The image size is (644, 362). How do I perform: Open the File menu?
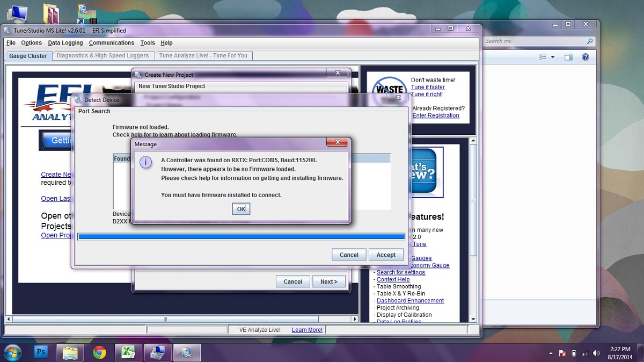click(x=11, y=43)
